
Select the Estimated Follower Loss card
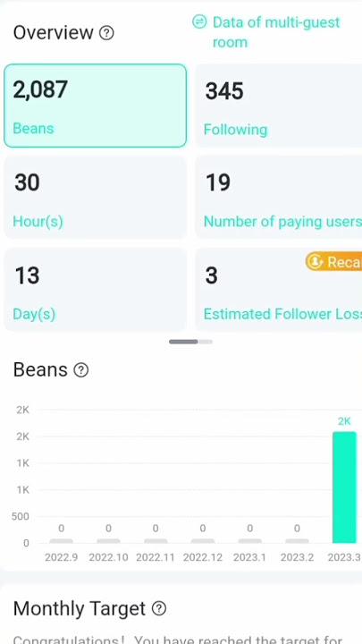[x=279, y=289]
